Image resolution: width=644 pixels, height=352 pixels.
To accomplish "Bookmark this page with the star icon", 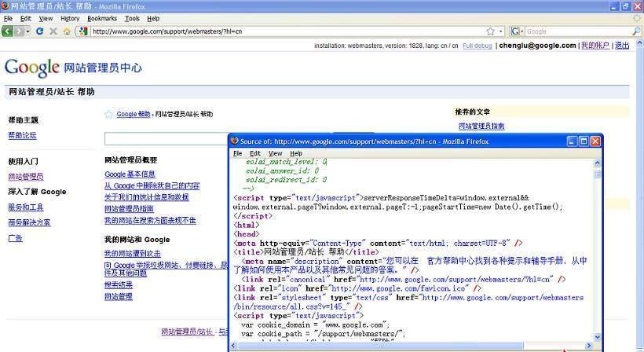I will (490, 31).
